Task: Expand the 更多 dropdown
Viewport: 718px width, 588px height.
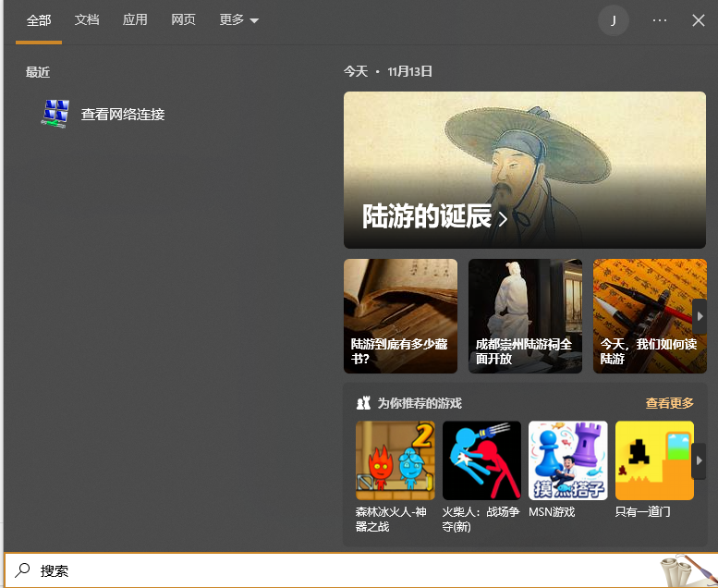Action: (x=239, y=20)
